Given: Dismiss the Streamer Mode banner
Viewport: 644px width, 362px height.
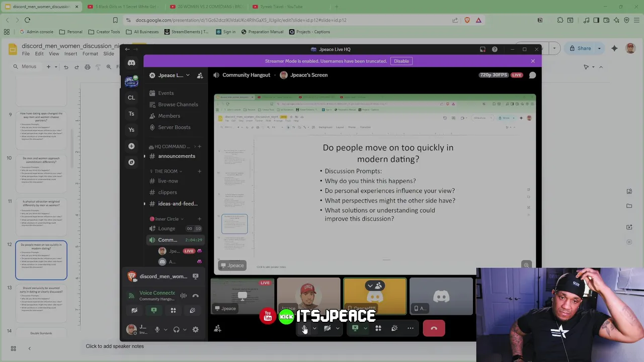Looking at the screenshot, I should [533, 61].
